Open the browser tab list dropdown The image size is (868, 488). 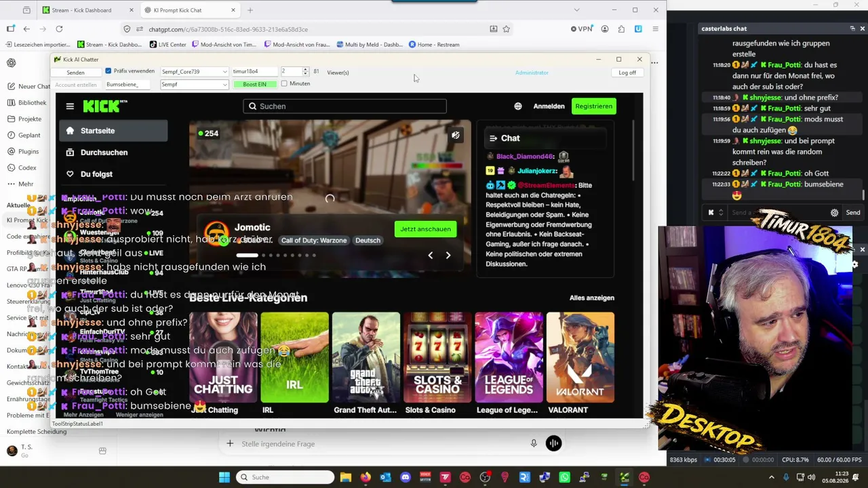(x=576, y=10)
